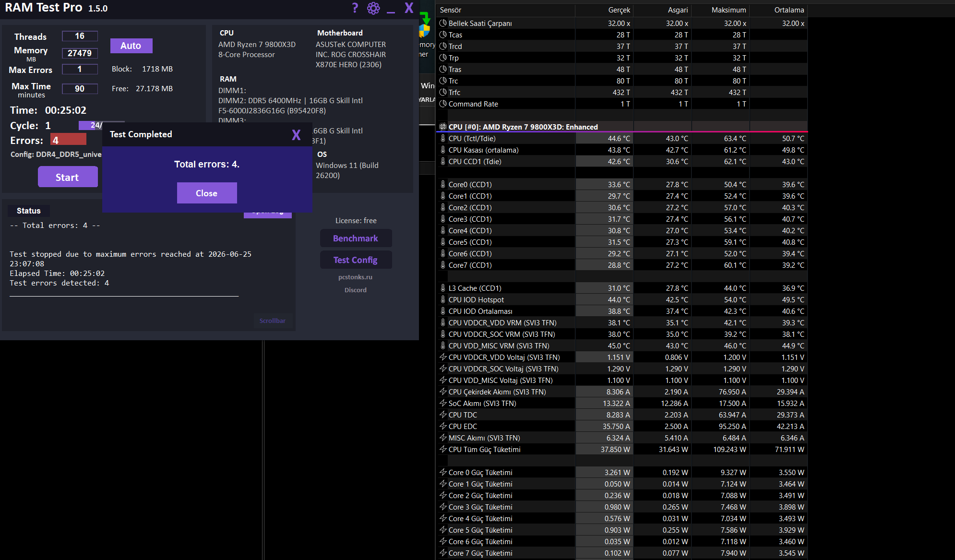Click the CPU VDDCR_SOC VRM (SVI3 TFN) label
955x560 pixels.
point(501,334)
